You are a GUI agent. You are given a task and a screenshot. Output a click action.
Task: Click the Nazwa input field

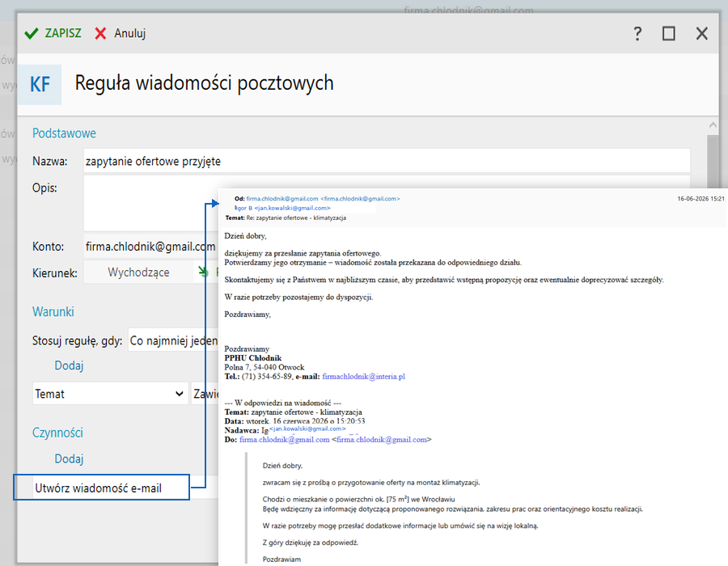click(387, 161)
